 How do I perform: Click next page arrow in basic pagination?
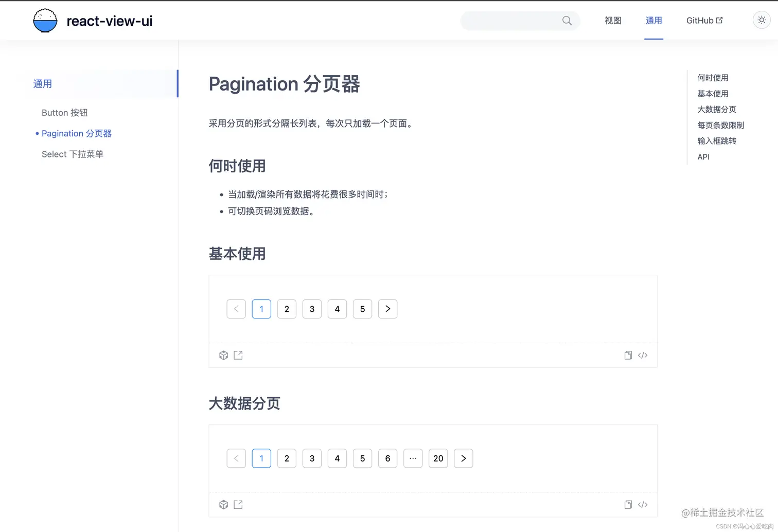pyautogui.click(x=387, y=309)
